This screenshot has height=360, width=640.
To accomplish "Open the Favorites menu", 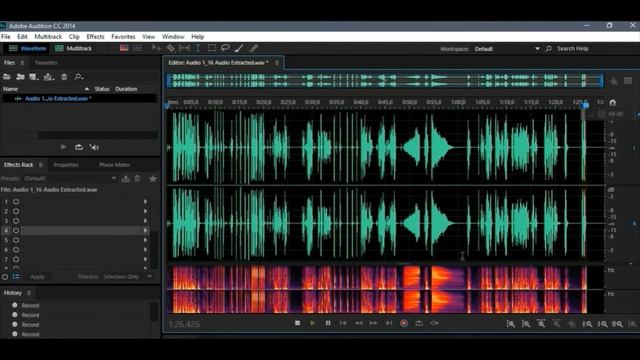I will (x=123, y=37).
